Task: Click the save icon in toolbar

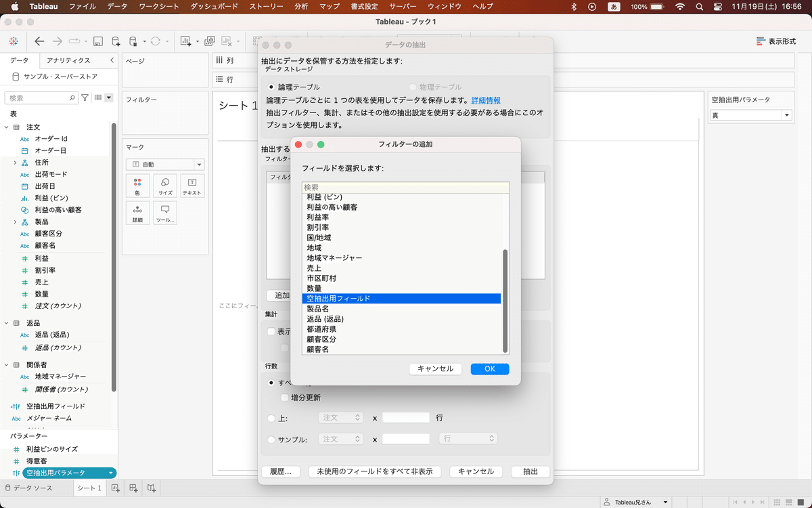Action: click(x=98, y=41)
